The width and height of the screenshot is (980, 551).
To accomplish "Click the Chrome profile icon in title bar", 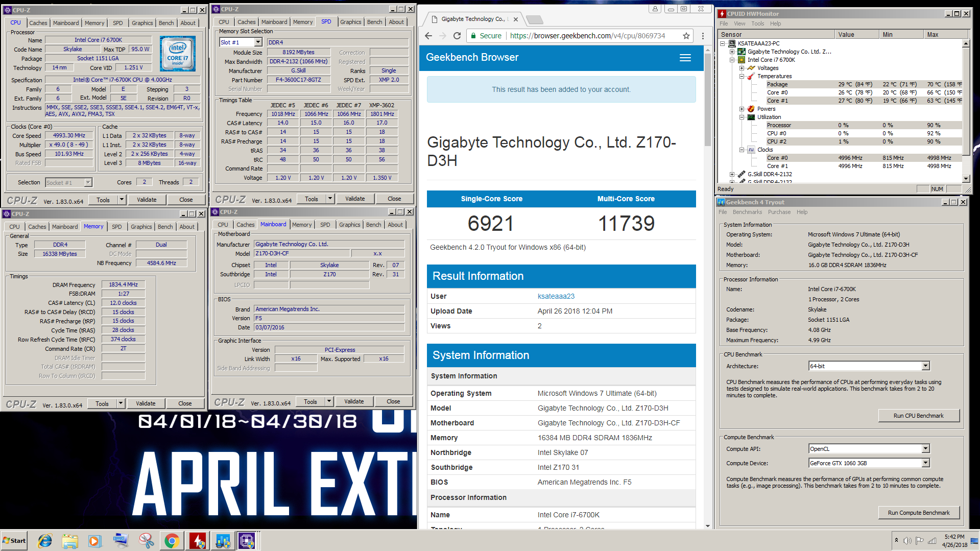I will point(655,9).
